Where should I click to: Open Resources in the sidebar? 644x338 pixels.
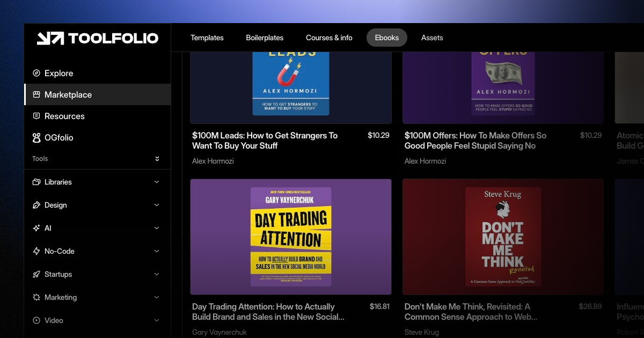pos(97,116)
